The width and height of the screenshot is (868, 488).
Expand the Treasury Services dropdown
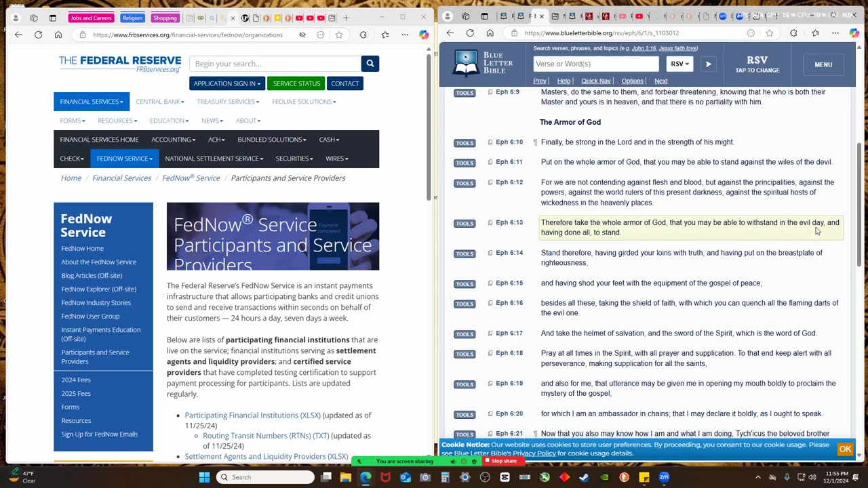pos(228,102)
